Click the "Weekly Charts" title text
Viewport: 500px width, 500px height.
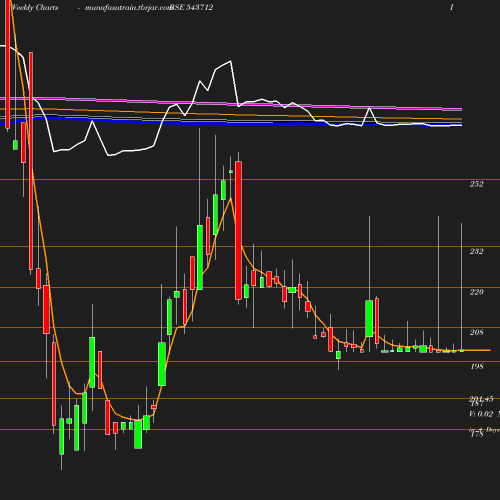tap(35, 8)
